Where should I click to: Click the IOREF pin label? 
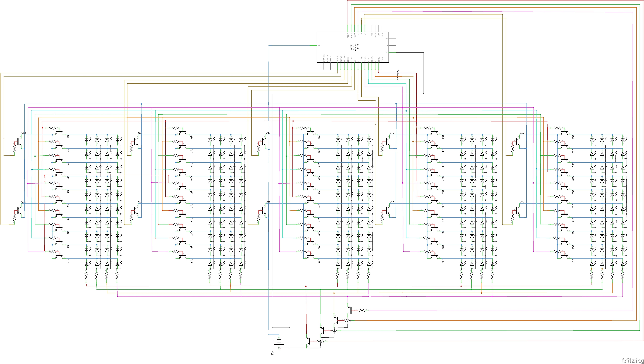coord(376,35)
